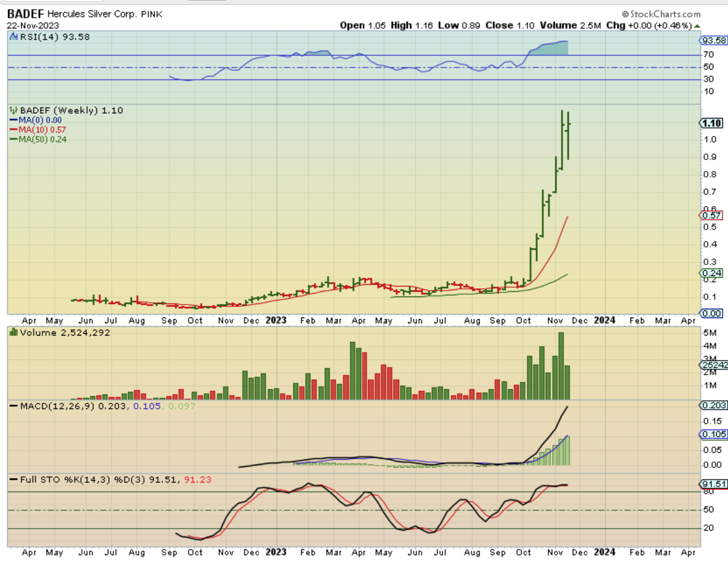Click the latest weekly price bar near 1.10

[x=568, y=135]
